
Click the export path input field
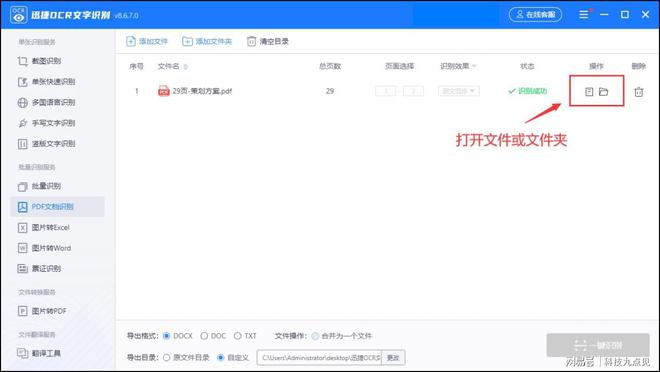click(x=319, y=358)
